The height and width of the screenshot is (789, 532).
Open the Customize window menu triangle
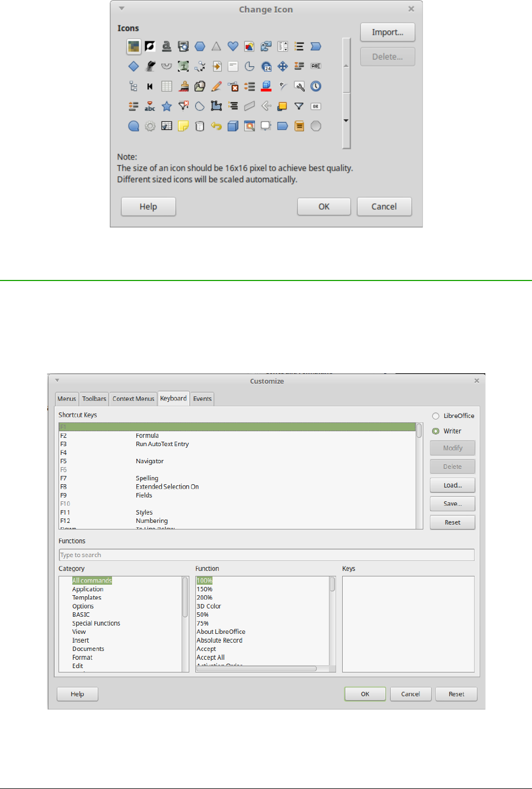click(57, 380)
